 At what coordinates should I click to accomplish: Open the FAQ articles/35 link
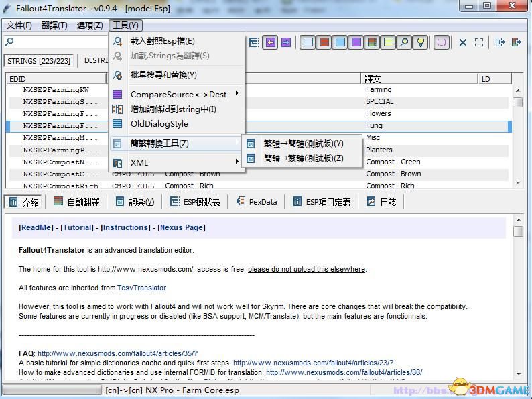tap(118, 353)
